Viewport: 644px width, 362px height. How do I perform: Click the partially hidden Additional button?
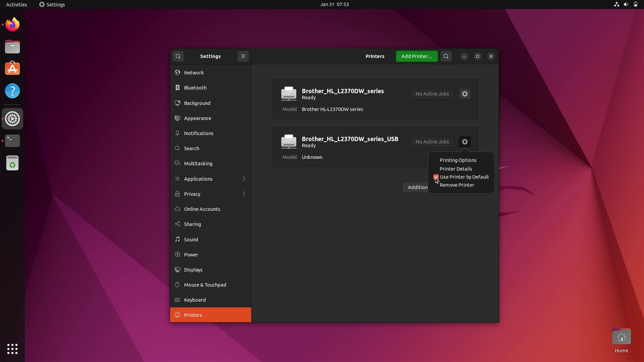coord(415,187)
